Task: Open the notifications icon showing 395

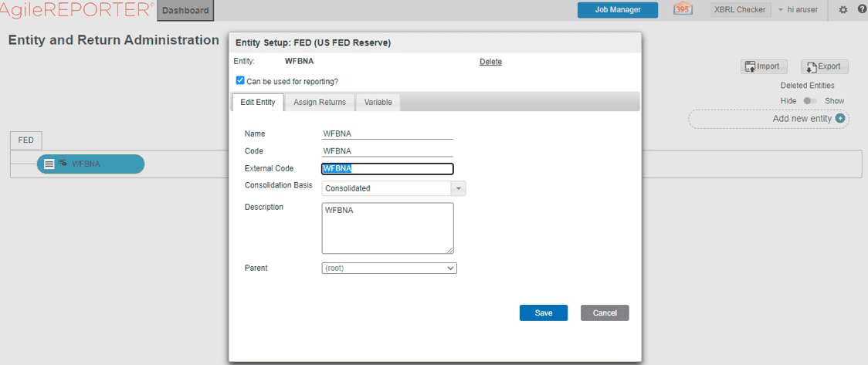Action: (683, 9)
